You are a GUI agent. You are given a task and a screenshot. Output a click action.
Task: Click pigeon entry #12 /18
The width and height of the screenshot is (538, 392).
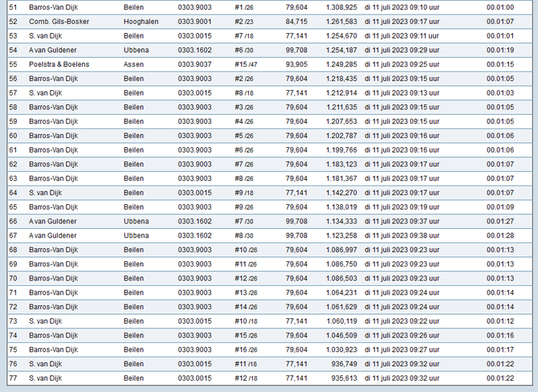[246, 378]
